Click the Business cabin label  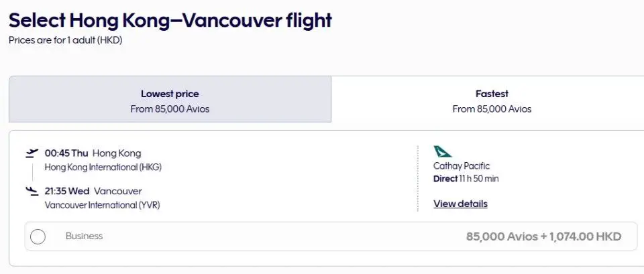84,236
